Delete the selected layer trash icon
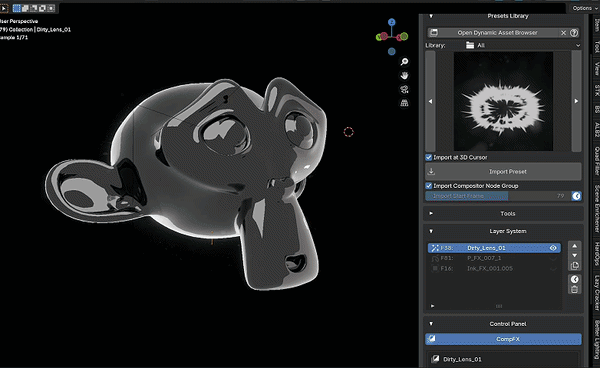The image size is (600, 368). coord(574,290)
